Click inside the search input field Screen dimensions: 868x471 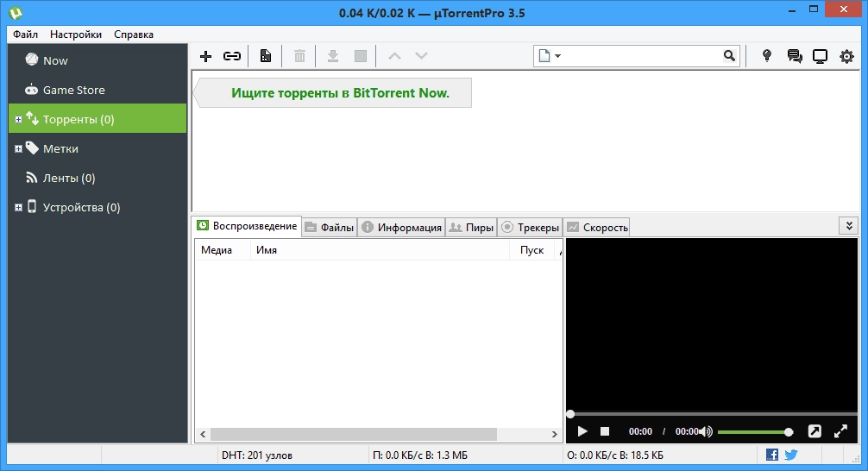tap(642, 56)
